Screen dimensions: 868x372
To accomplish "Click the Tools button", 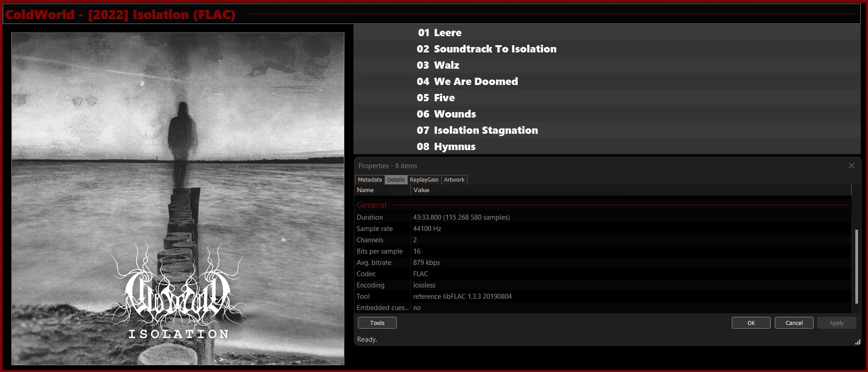I will tap(377, 323).
